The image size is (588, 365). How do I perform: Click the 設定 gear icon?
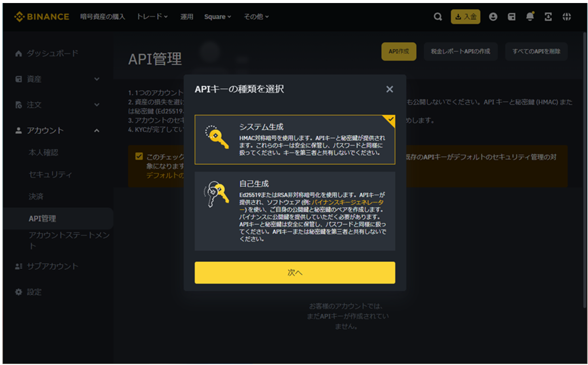click(x=18, y=292)
